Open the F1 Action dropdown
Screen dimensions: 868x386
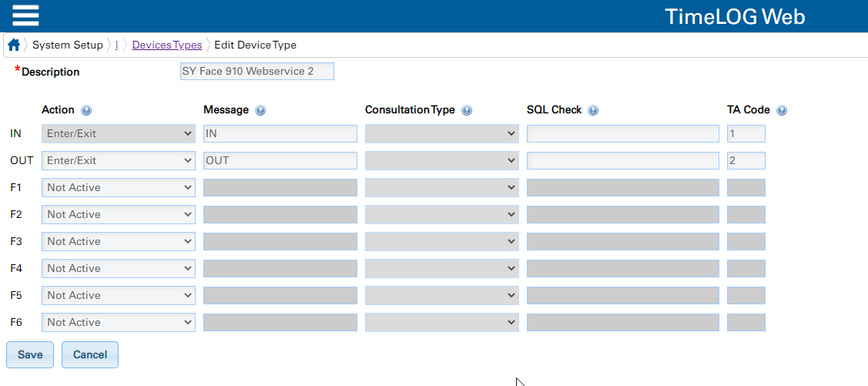pyautogui.click(x=119, y=188)
